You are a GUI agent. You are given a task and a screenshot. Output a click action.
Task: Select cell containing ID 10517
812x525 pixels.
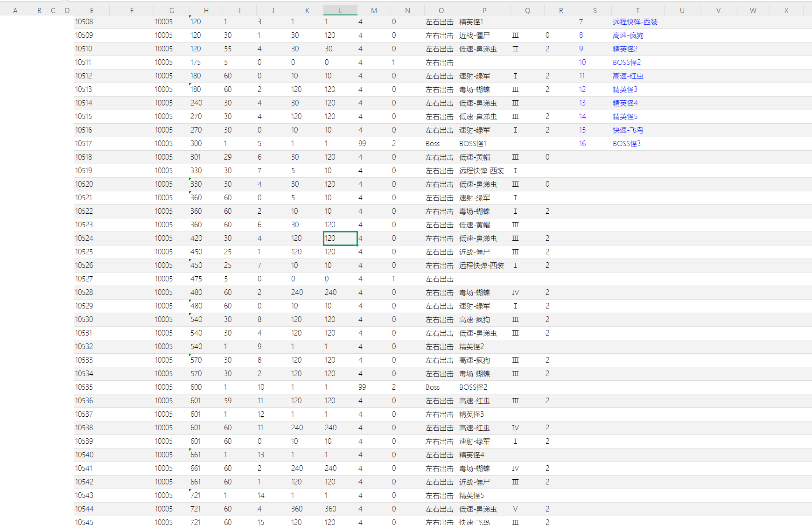pos(84,144)
